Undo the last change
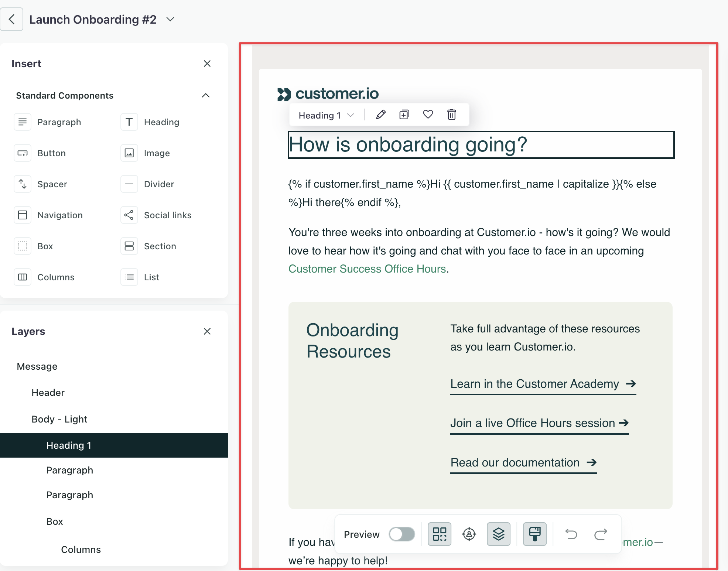The width and height of the screenshot is (728, 571). click(x=571, y=534)
